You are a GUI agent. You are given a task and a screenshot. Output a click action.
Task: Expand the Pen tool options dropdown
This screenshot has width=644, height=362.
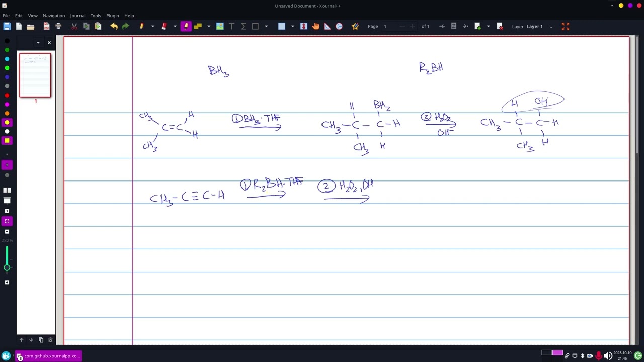click(x=152, y=26)
